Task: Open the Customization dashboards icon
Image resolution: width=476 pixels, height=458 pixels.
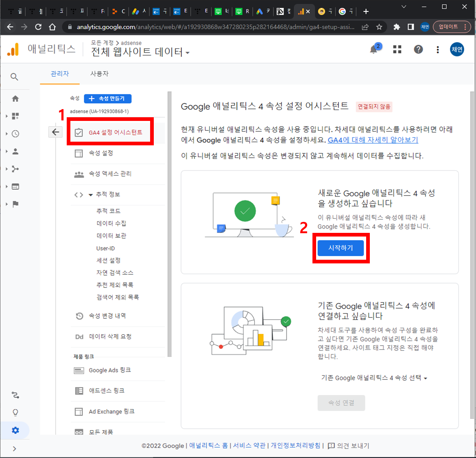Action: [x=15, y=116]
